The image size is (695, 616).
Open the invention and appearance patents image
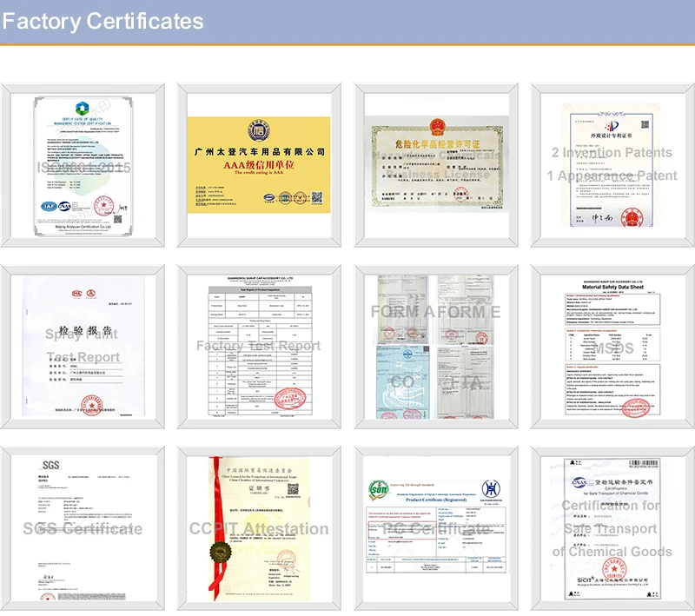(612, 165)
